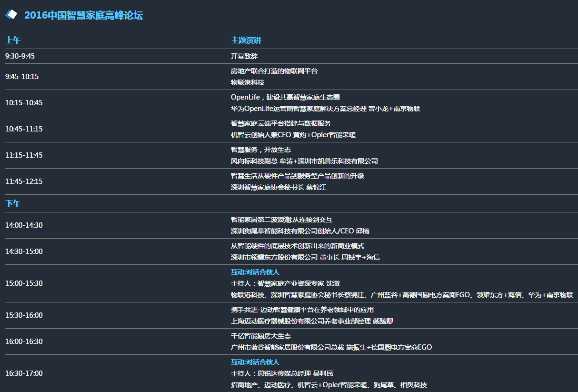The image size is (578, 392).
Task: Select the 15:00-15:30 time cell
Action: tap(24, 283)
